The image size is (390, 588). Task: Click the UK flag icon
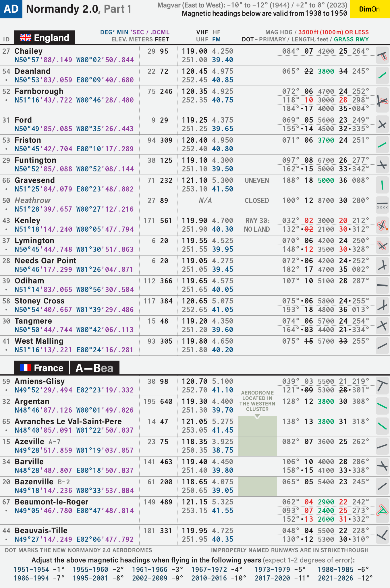click(x=25, y=38)
